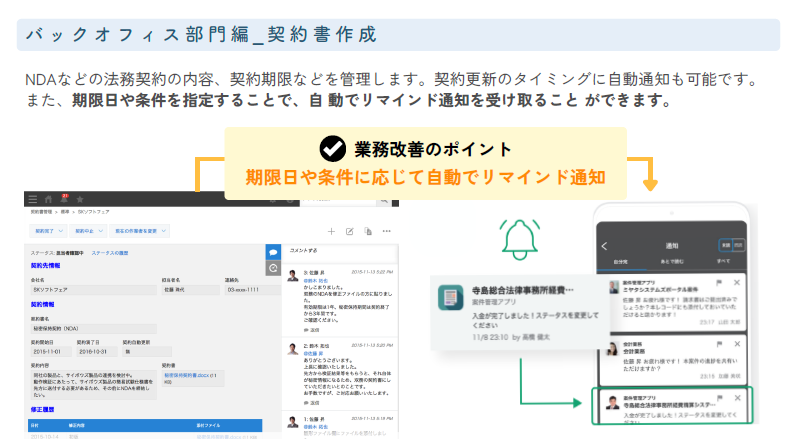The image size is (791, 439).
Task: Go to the home icon in header
Action: point(48,199)
